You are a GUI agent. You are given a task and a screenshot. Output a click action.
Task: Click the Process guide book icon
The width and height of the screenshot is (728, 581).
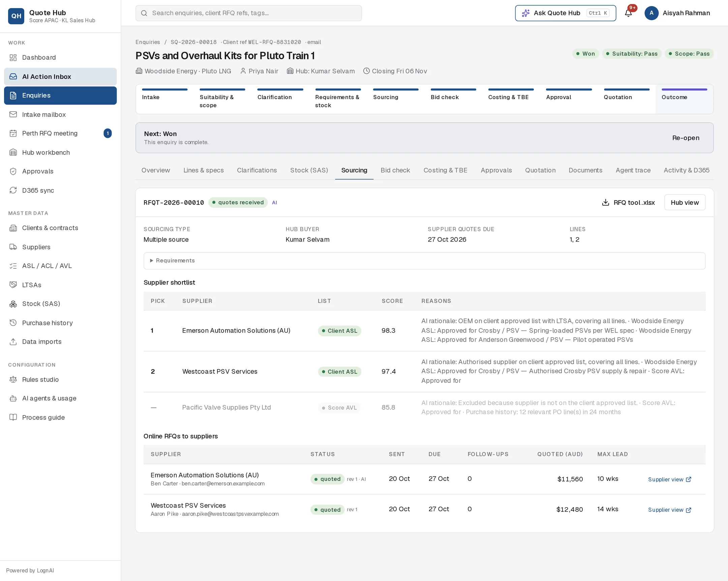[x=13, y=417]
